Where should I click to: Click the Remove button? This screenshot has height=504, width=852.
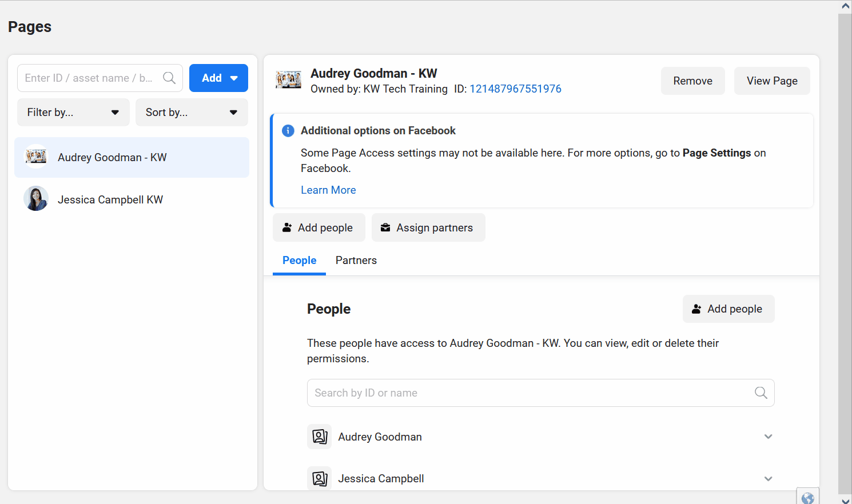point(693,81)
